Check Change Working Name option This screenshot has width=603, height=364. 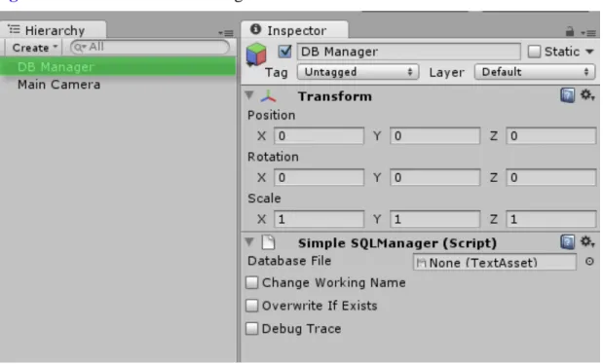tap(252, 282)
